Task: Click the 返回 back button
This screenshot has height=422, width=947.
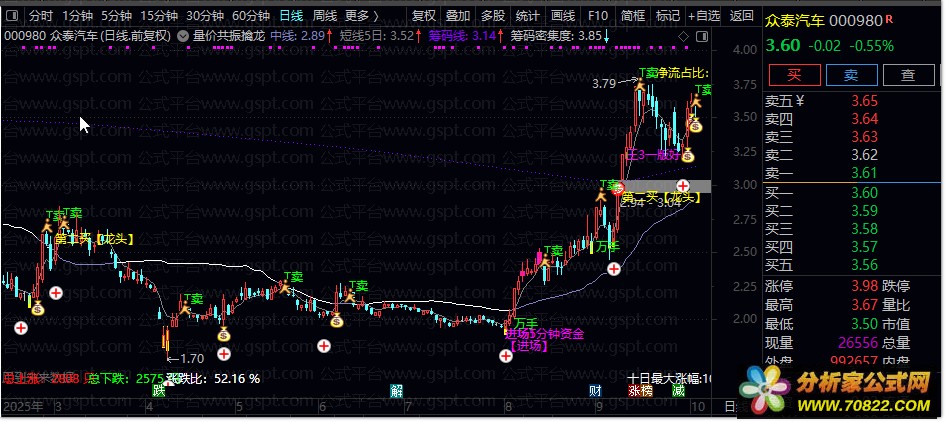Action: (x=742, y=16)
